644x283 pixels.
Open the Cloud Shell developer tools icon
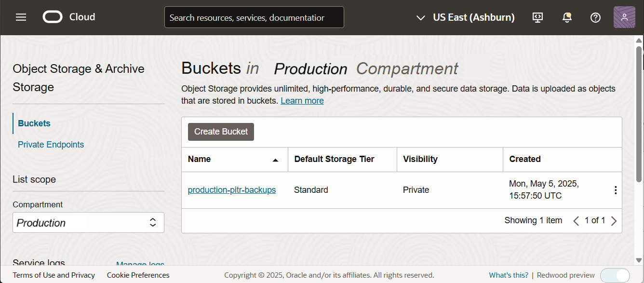[x=537, y=17]
